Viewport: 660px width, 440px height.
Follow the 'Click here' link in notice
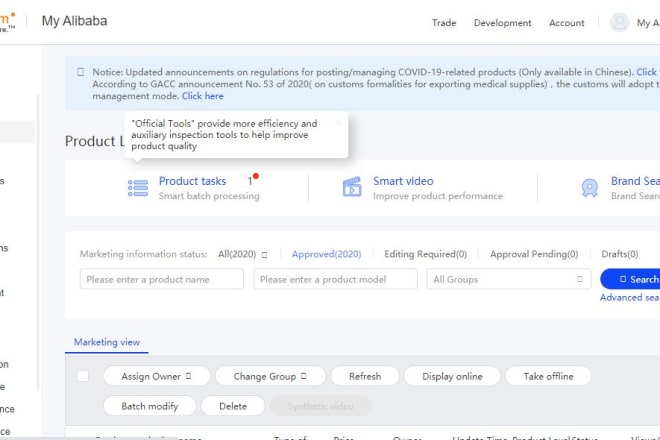[202, 96]
